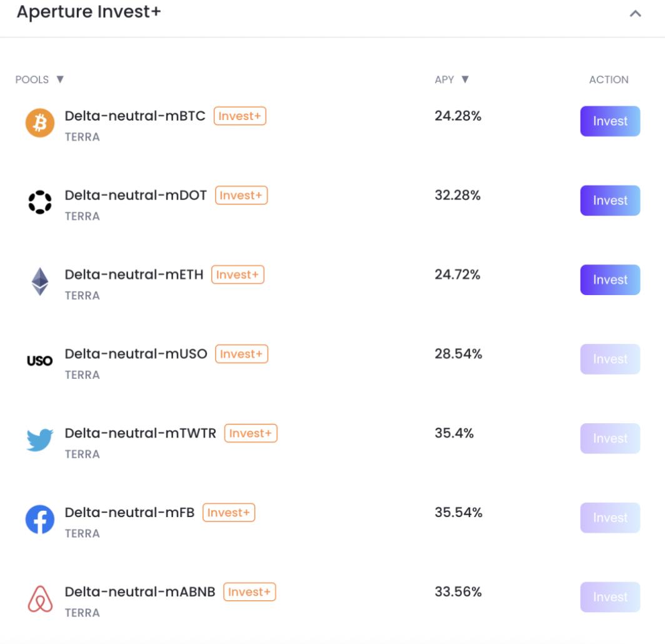
Task: Click Invest button in mTWTR row
Action: click(610, 438)
